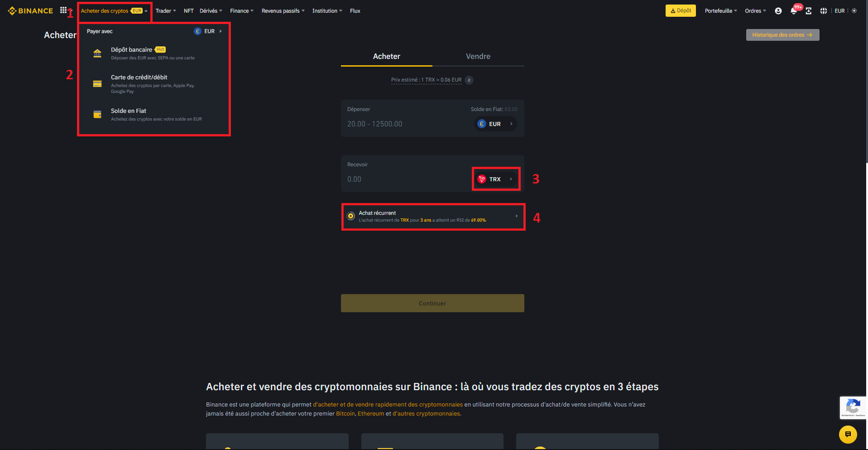The width and height of the screenshot is (868, 450).
Task: Click the Solde en Fiat balance text
Action: 494,109
